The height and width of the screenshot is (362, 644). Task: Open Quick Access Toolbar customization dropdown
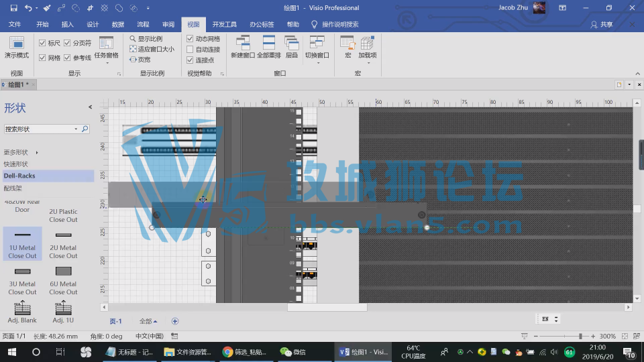148,8
